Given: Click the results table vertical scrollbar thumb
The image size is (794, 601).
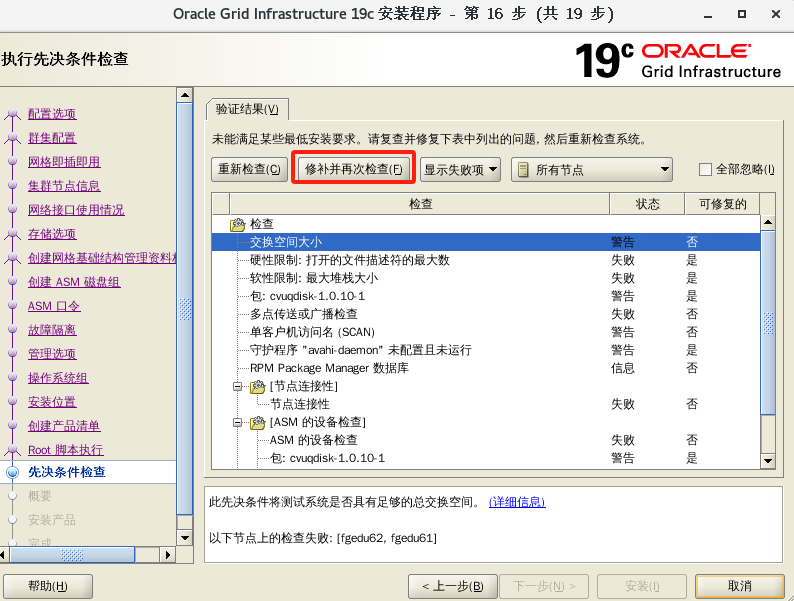Looking at the screenshot, I should coord(768,323).
